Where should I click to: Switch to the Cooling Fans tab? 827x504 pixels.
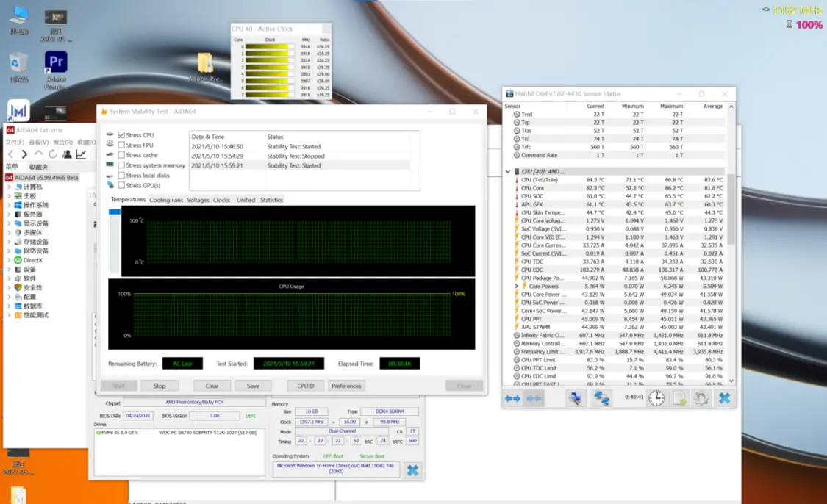tap(166, 200)
